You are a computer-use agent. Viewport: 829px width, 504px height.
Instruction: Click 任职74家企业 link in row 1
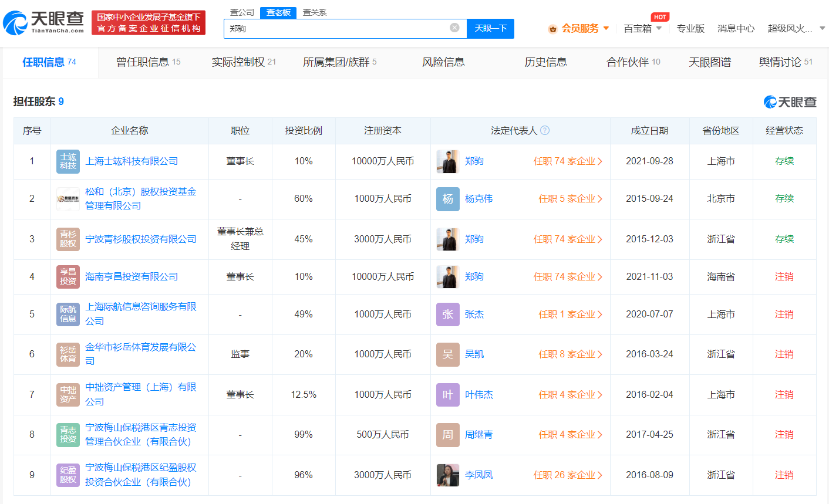568,160
